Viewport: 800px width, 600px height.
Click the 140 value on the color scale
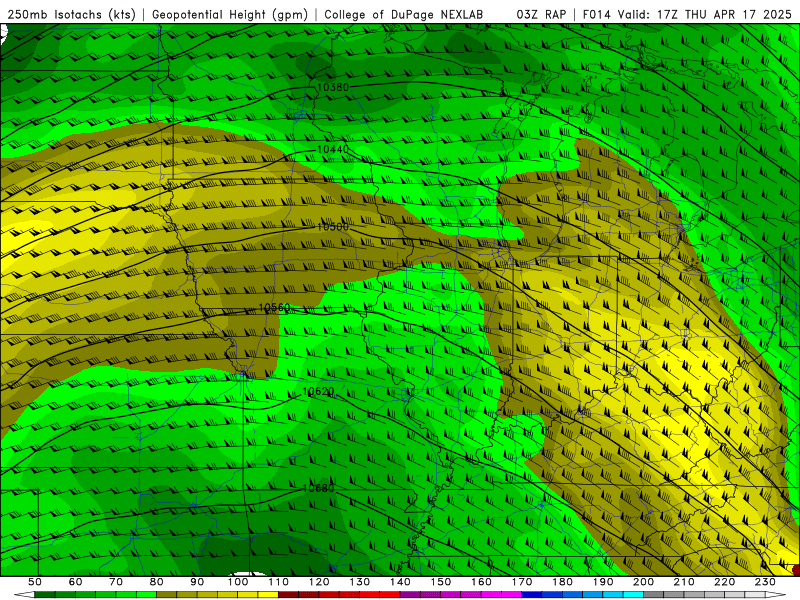tap(400, 582)
